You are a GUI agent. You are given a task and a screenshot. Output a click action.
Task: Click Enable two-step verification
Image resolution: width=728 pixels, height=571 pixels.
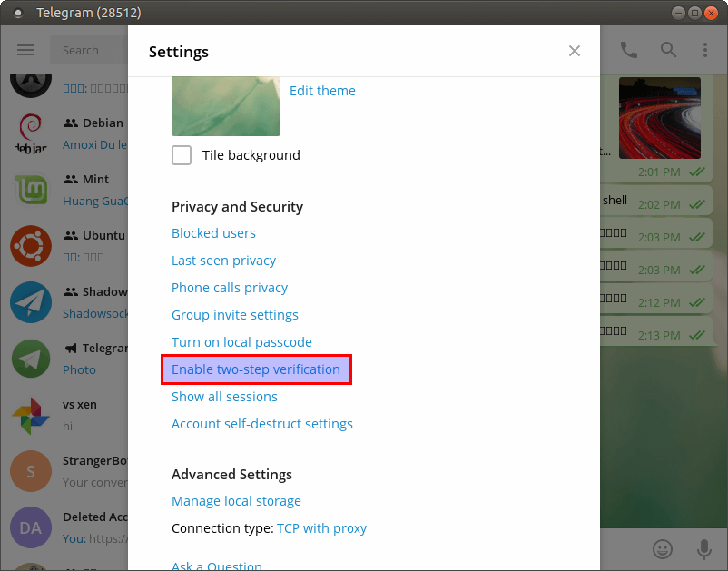point(256,369)
